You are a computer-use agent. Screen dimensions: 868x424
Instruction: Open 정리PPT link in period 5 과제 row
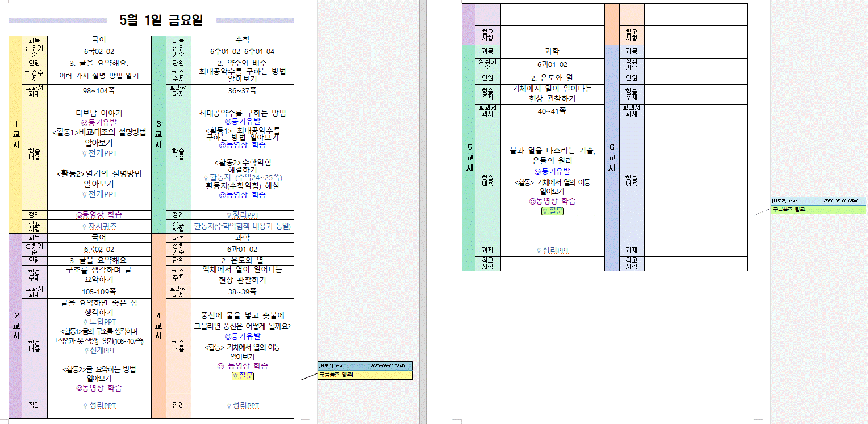(x=553, y=251)
